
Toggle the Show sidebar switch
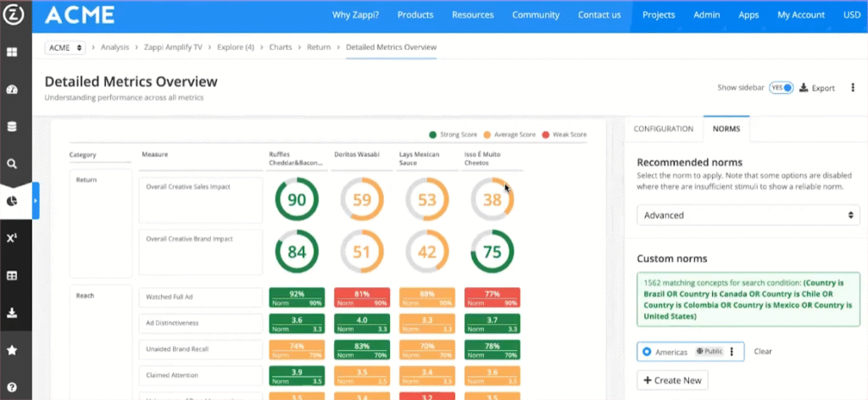coord(781,87)
